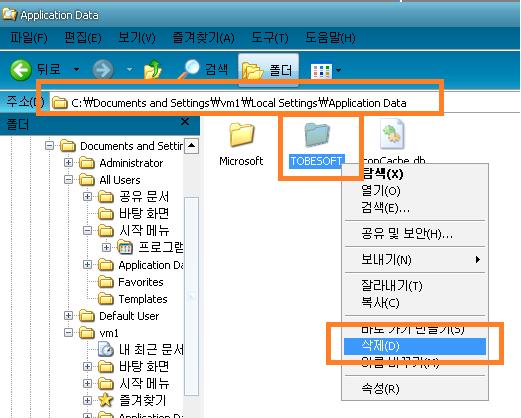
Task: Close the folder pane with X
Action: 185,122
